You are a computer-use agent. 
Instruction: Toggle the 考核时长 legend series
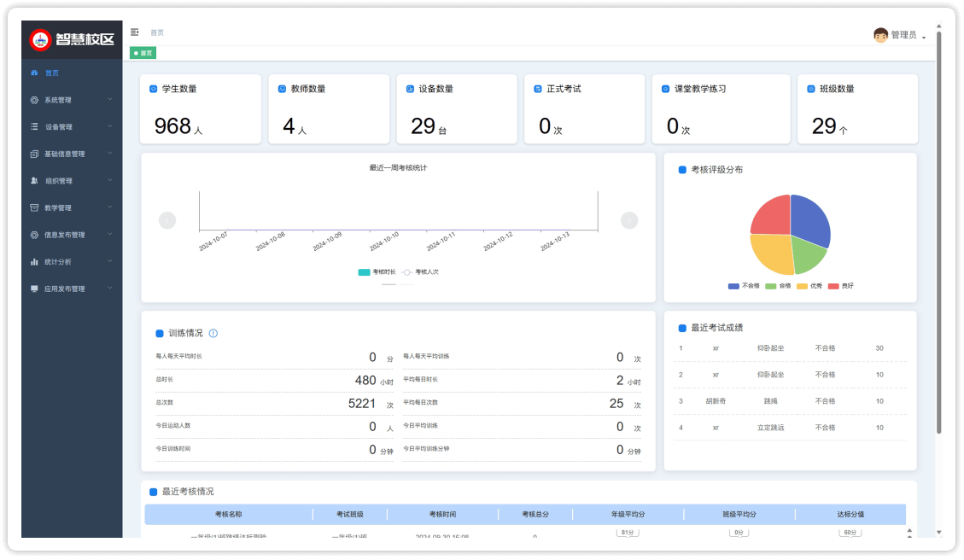377,272
